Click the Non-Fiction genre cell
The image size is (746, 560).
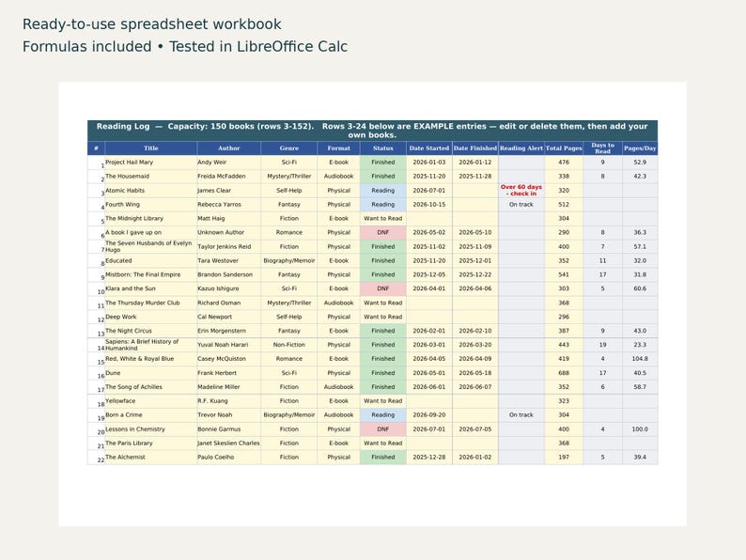coord(288,345)
